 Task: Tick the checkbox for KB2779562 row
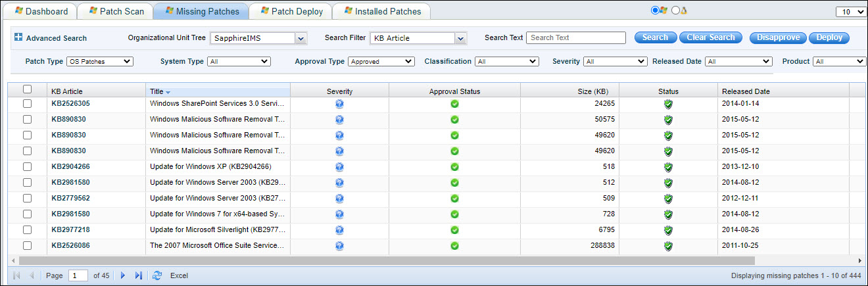click(x=27, y=198)
